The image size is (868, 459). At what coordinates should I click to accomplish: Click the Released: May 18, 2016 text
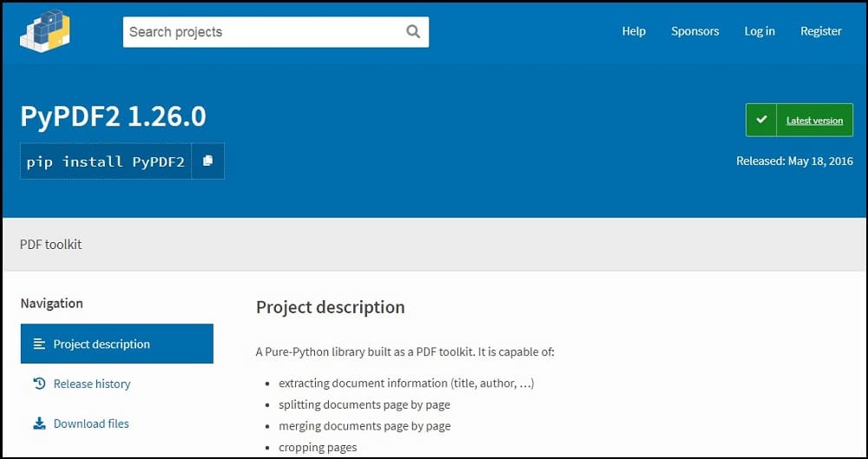pos(794,161)
